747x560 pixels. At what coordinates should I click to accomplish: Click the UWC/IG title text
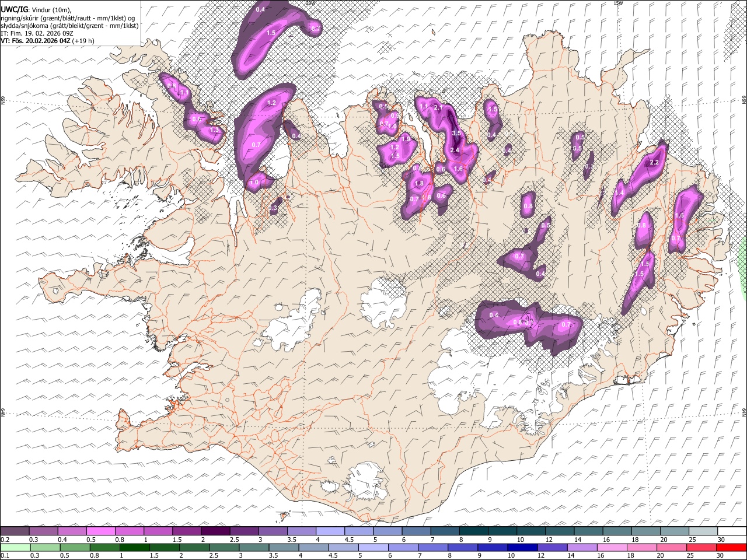13,9
